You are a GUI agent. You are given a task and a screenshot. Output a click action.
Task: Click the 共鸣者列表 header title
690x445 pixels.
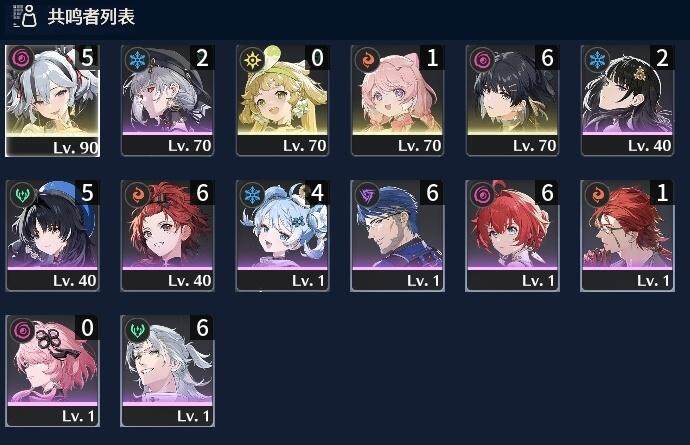point(91,17)
